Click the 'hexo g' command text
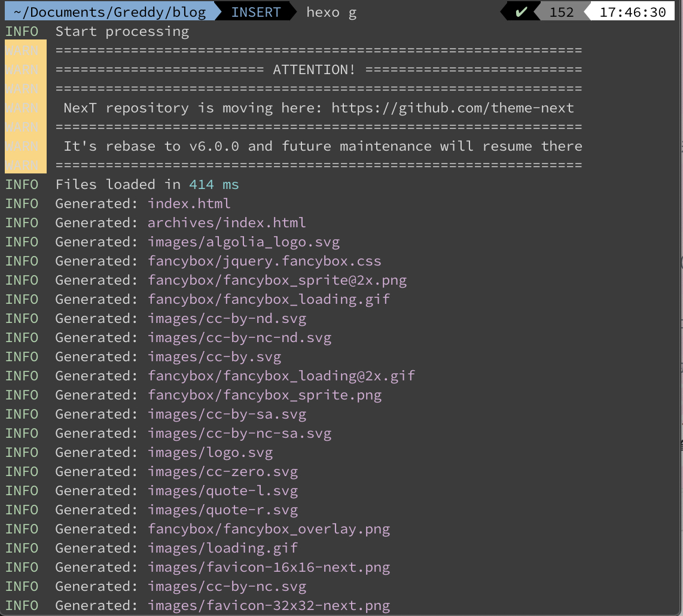The width and height of the screenshot is (683, 616). click(331, 12)
